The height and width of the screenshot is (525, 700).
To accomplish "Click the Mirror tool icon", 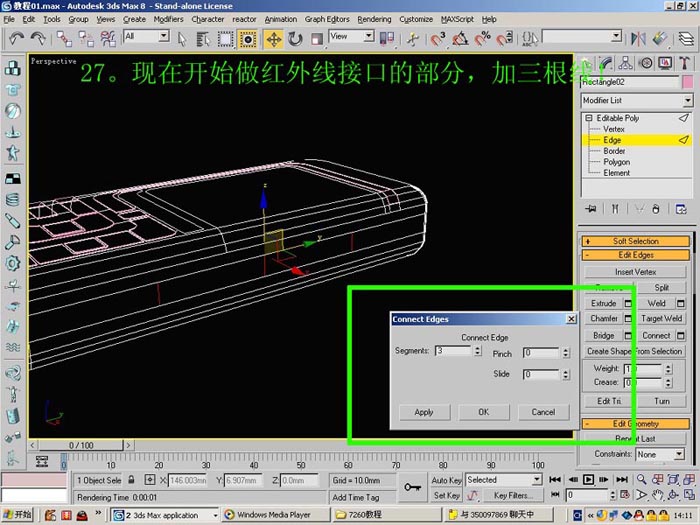I will [638, 39].
